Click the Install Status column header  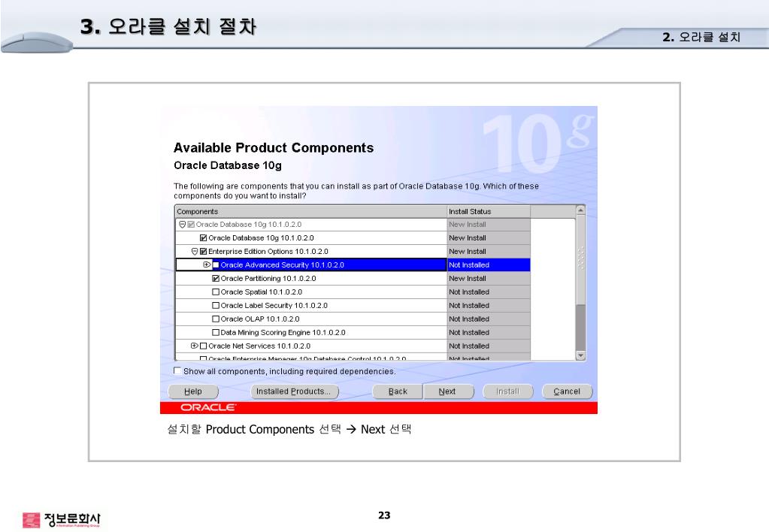click(x=489, y=211)
